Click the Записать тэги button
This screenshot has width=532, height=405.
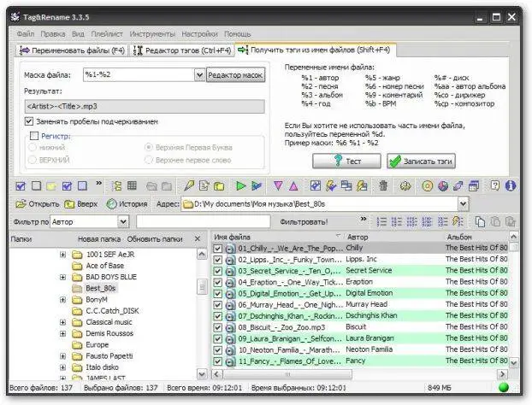point(421,161)
